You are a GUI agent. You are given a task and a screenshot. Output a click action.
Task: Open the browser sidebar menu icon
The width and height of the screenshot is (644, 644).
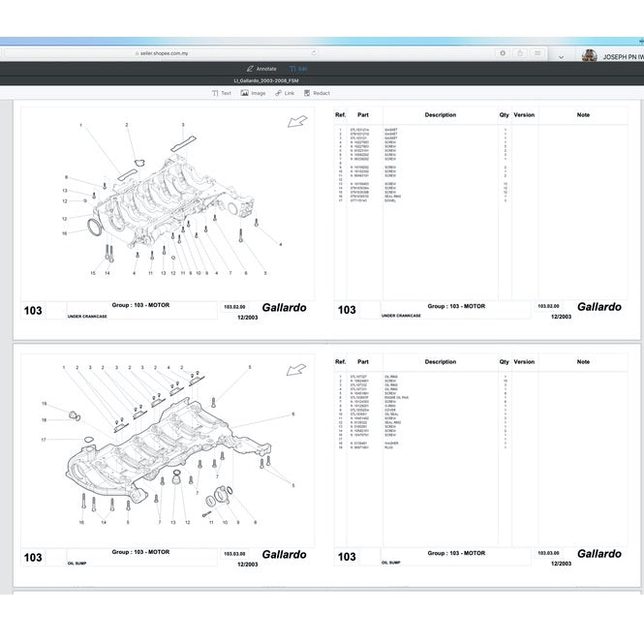pos(539,53)
